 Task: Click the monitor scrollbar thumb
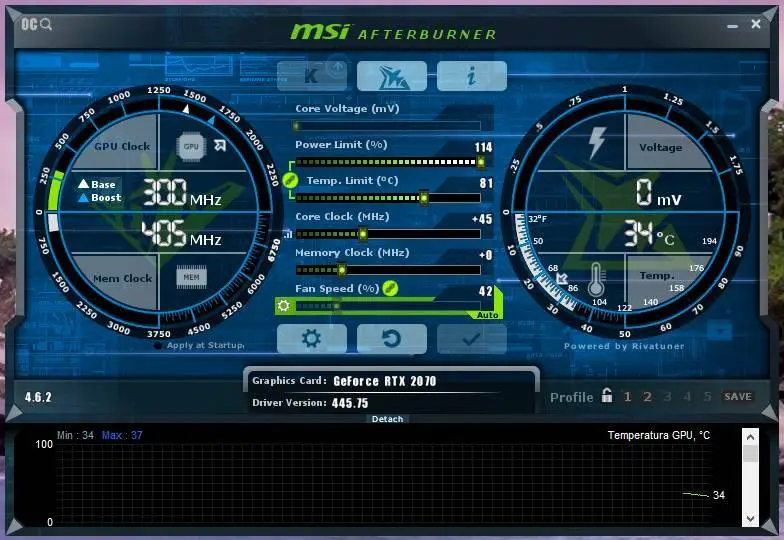[x=750, y=454]
